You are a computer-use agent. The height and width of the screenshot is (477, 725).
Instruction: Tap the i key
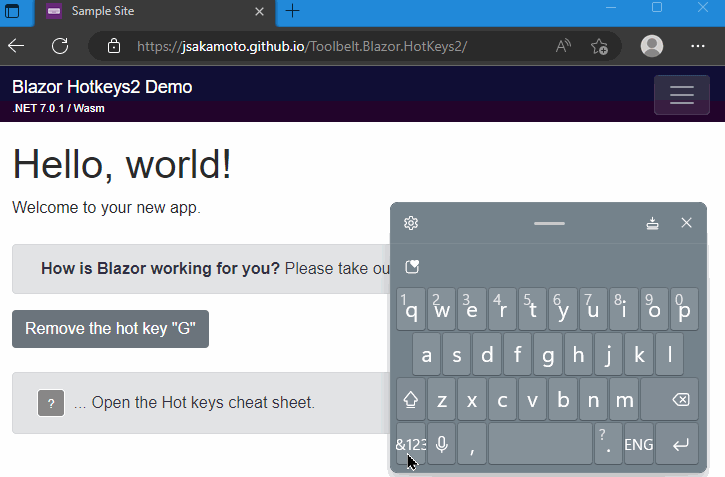(624, 309)
